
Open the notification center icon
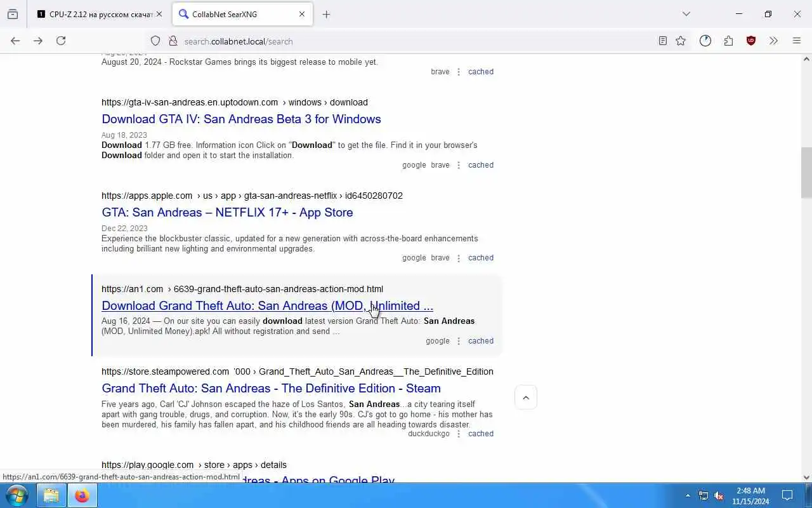pos(787,495)
